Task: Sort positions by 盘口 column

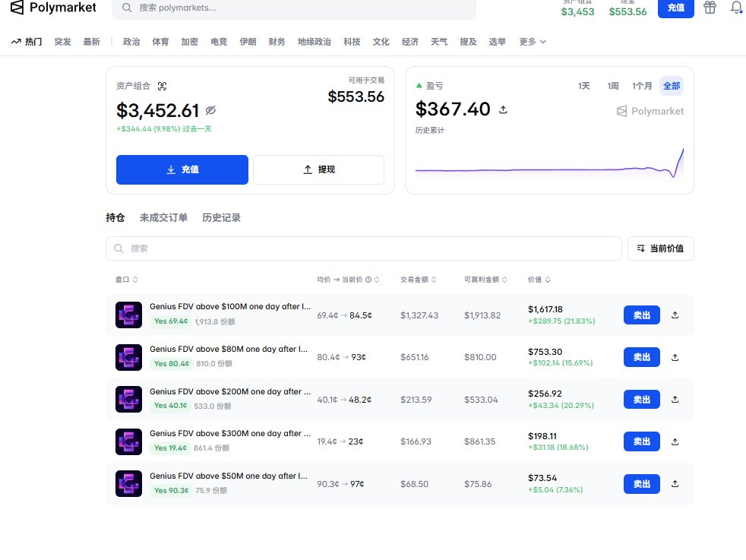Action: (x=127, y=280)
